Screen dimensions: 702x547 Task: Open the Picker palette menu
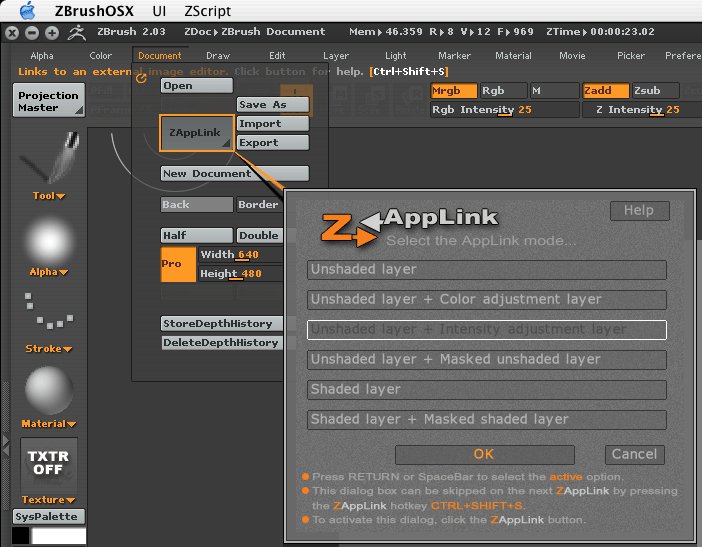631,56
